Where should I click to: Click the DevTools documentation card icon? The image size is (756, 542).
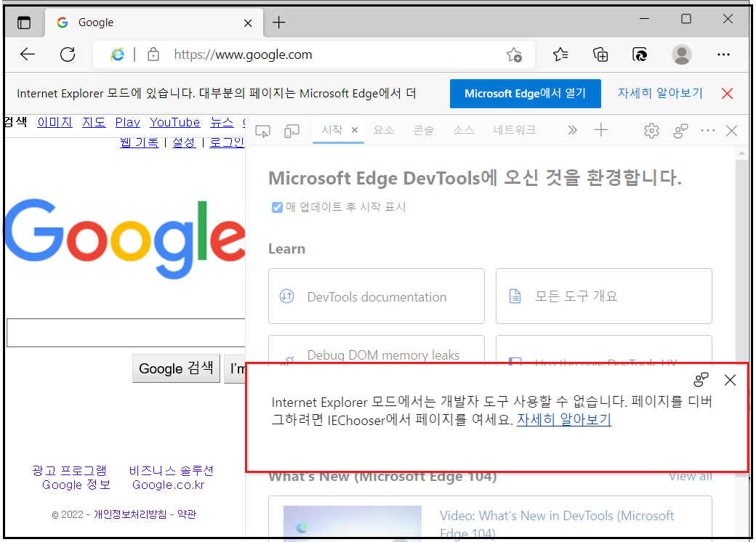(x=287, y=296)
